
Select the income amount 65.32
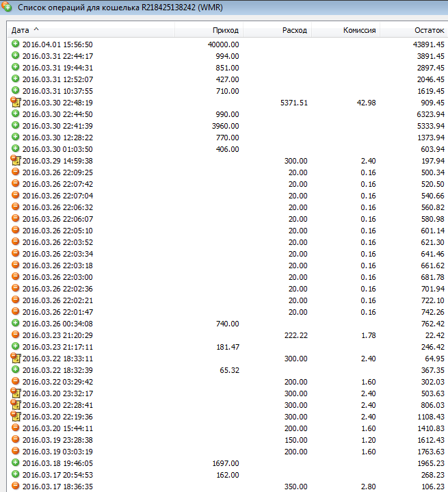(x=230, y=370)
